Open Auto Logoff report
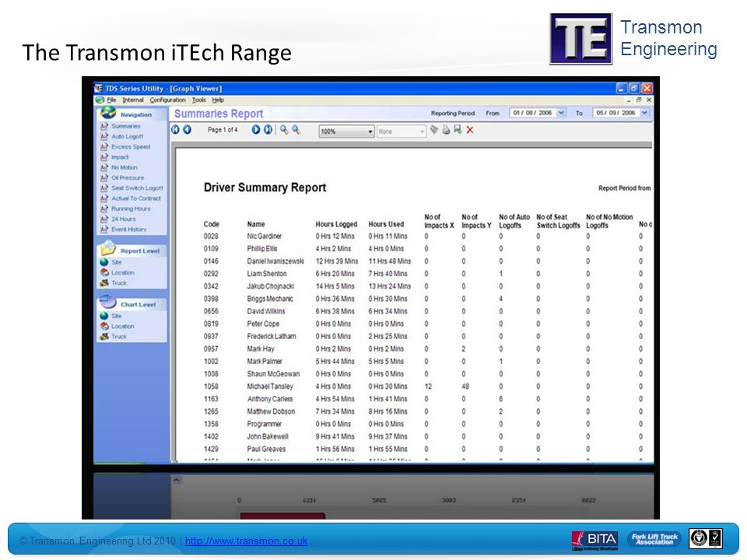 click(127, 137)
